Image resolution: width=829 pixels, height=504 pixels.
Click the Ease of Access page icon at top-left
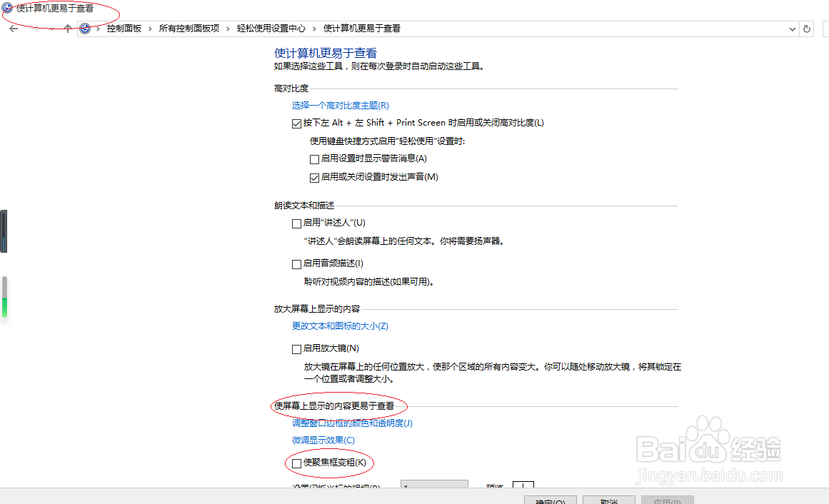[x=6, y=9]
